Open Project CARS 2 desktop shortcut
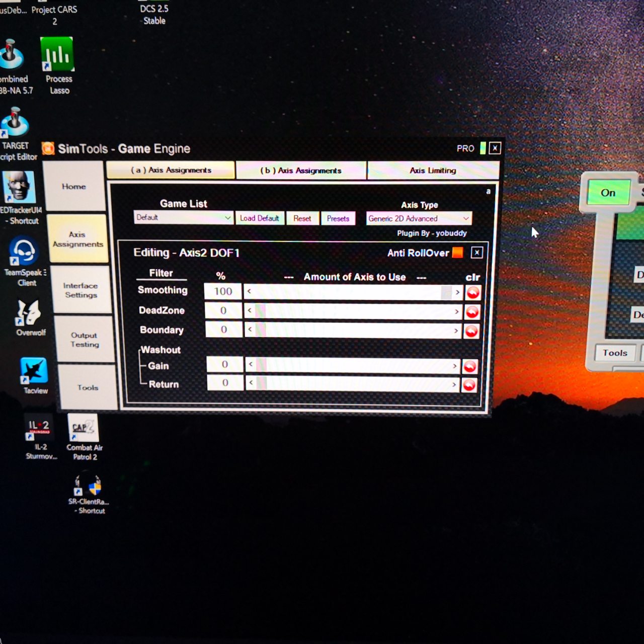The image size is (644, 644). 54,15
